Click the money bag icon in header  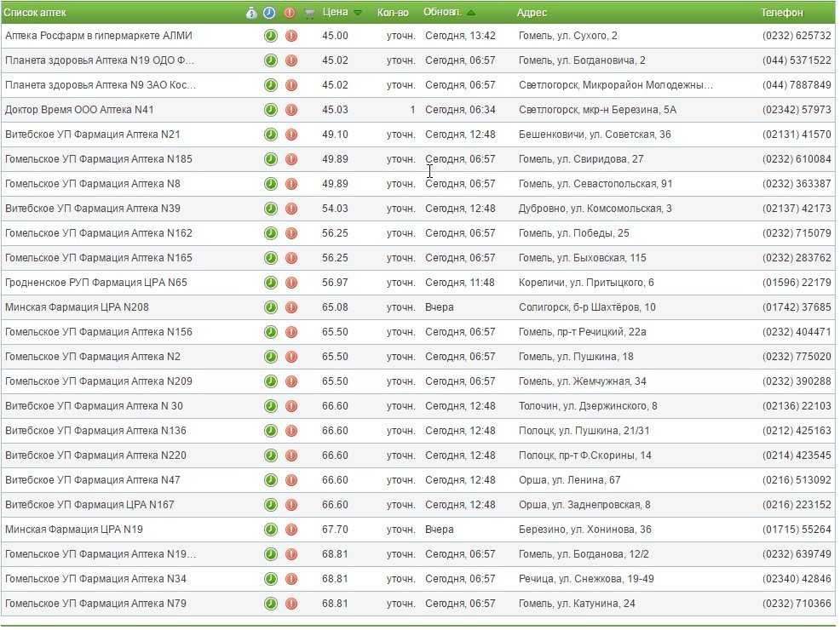[x=251, y=13]
